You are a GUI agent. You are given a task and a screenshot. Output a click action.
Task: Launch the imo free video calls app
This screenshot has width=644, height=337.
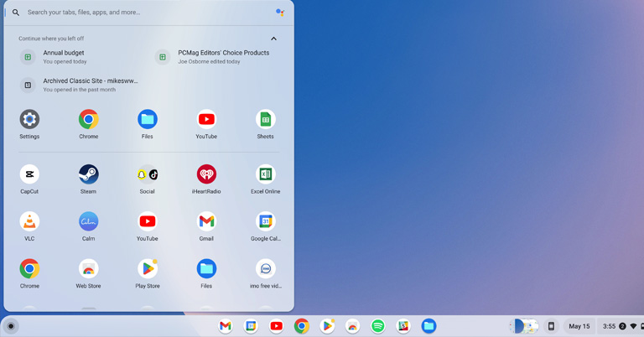coord(265,269)
